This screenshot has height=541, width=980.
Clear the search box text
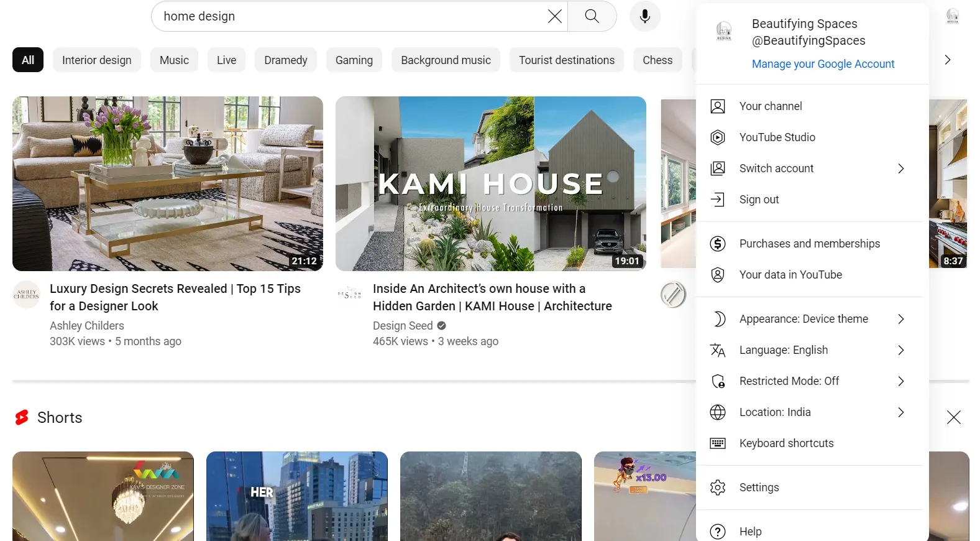pos(554,16)
